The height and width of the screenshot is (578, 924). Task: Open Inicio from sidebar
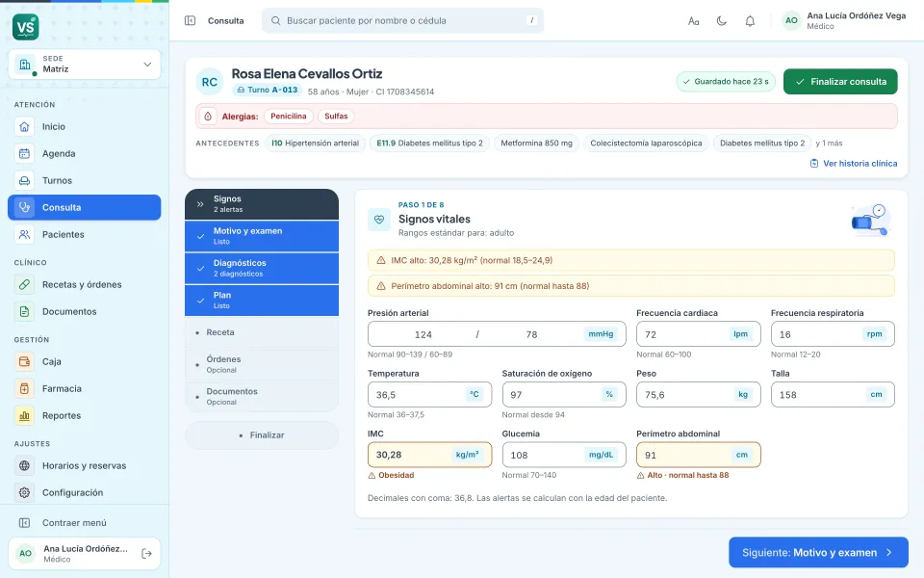click(85, 127)
